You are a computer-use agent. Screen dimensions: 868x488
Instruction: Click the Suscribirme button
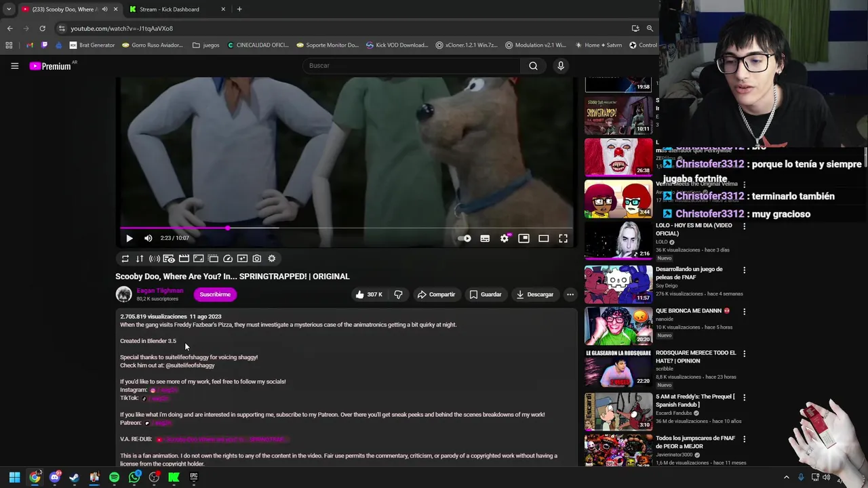click(x=215, y=294)
